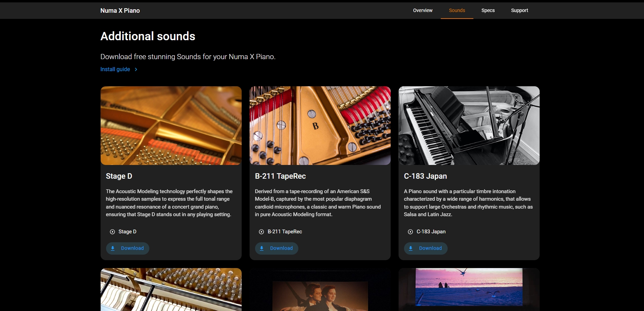Play the Stage D sound preview
644x311 pixels.
(x=112, y=232)
